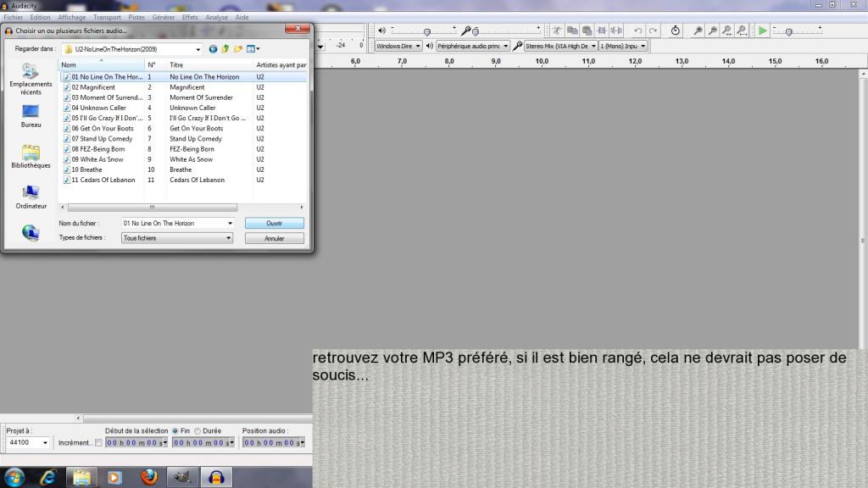Open the Pistes menu
The height and width of the screenshot is (488, 868).
pyautogui.click(x=136, y=17)
